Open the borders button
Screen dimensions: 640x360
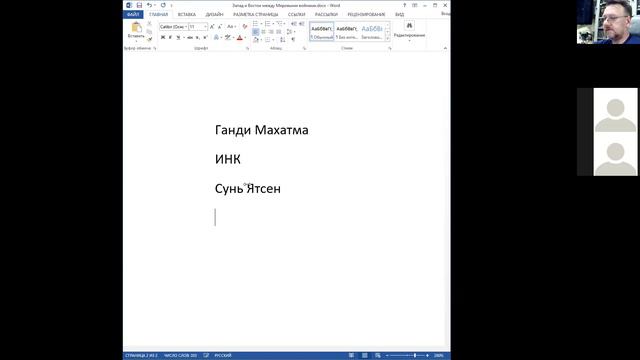click(x=267, y=40)
